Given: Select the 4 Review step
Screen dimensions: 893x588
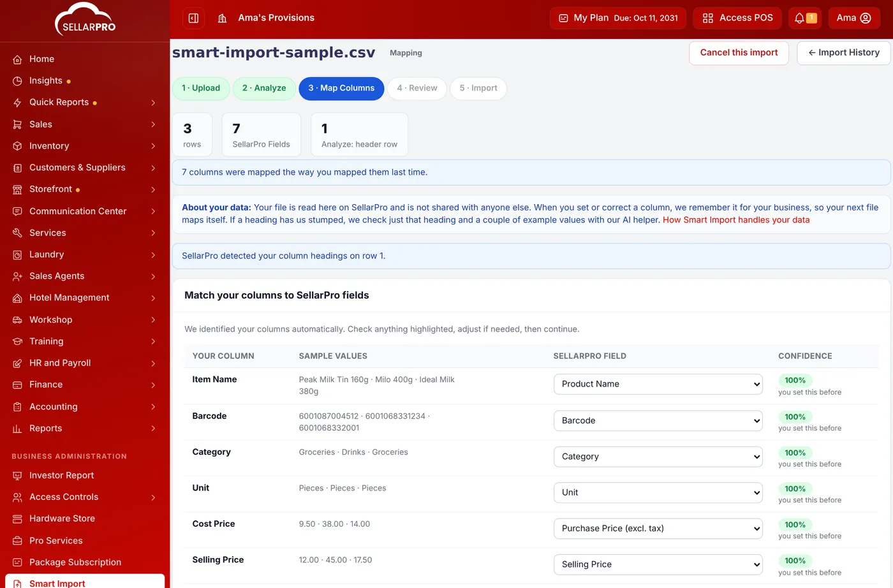Looking at the screenshot, I should (417, 88).
